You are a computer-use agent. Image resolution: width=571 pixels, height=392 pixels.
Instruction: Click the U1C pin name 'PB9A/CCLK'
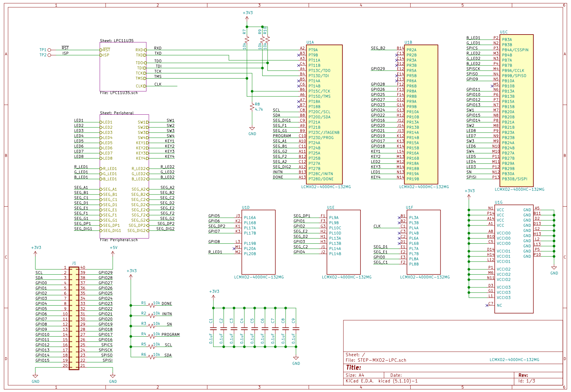(x=513, y=70)
